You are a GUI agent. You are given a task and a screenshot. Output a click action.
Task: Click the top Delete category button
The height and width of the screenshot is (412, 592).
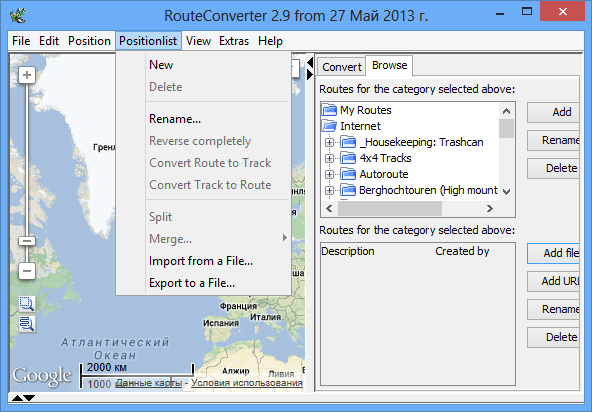[553, 168]
